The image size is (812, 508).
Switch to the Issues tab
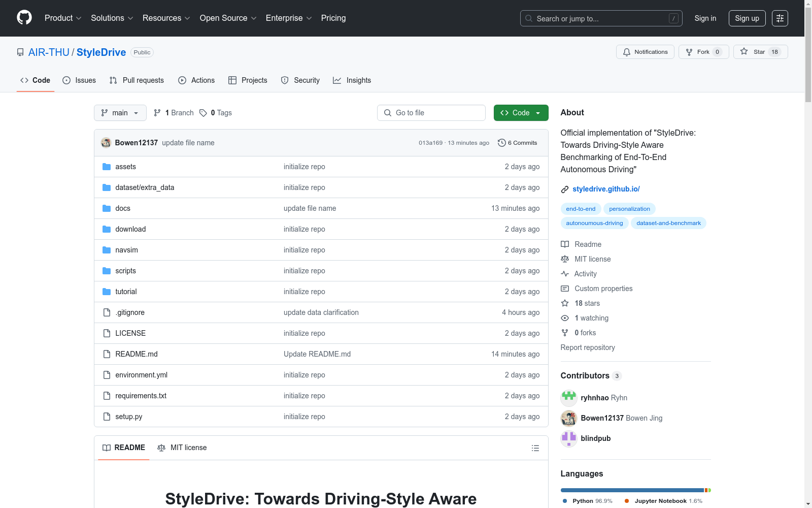click(x=79, y=80)
